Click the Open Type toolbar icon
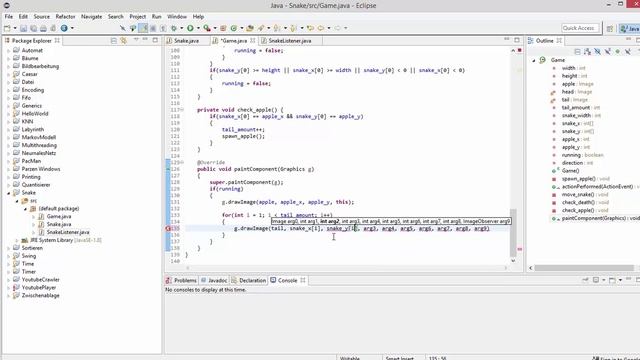Image resolution: width=640 pixels, height=360 pixels. [250, 28]
